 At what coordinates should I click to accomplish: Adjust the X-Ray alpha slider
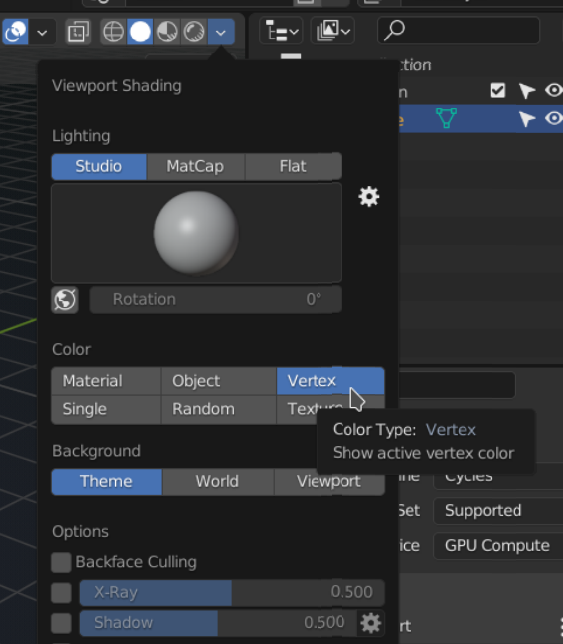click(232, 593)
